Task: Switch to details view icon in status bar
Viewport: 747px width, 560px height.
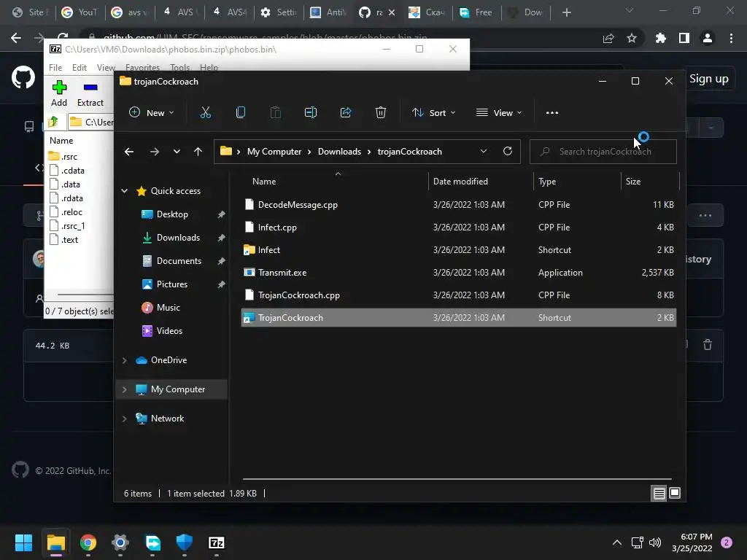Action: click(x=659, y=494)
